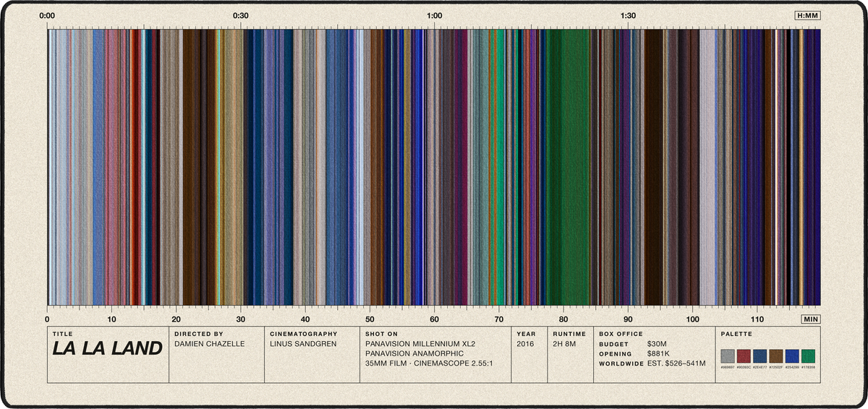Select the crimson red palette swatch
The image size is (868, 409).
click(744, 356)
